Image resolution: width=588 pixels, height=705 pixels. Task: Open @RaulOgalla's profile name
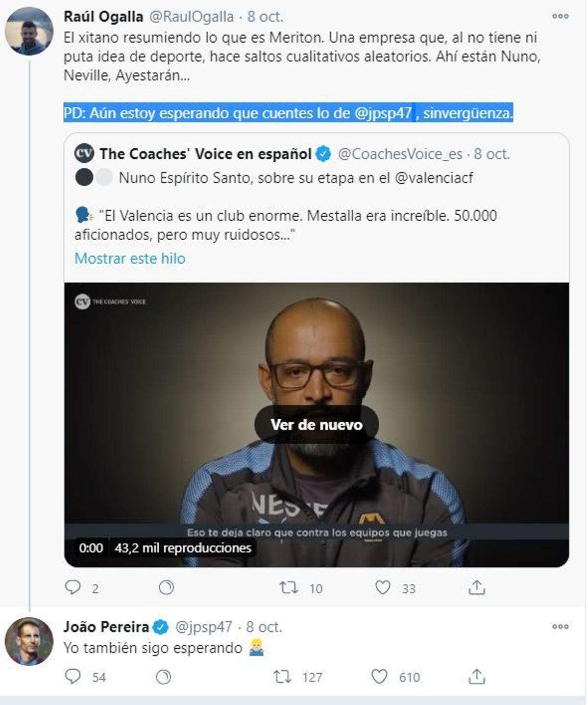(99, 15)
